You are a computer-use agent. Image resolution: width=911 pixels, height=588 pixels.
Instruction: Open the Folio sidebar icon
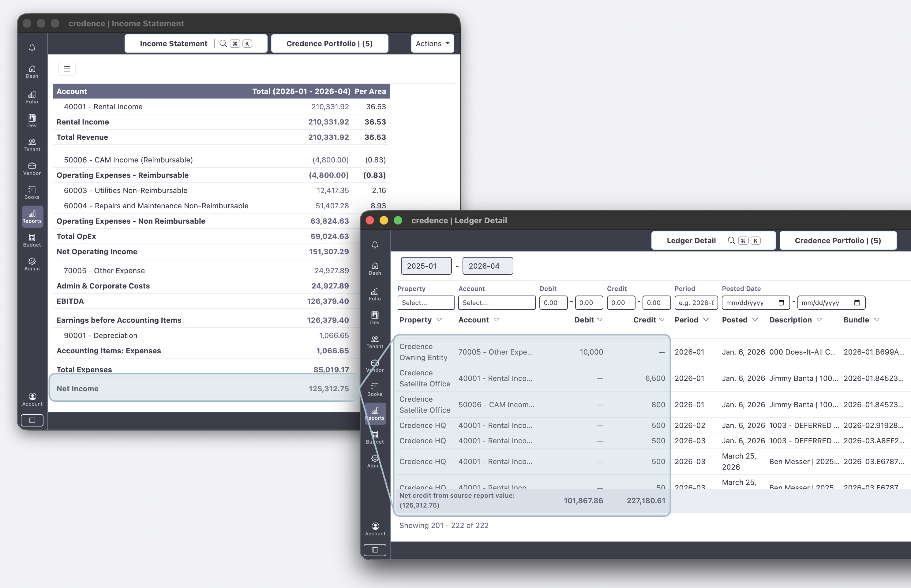point(32,96)
